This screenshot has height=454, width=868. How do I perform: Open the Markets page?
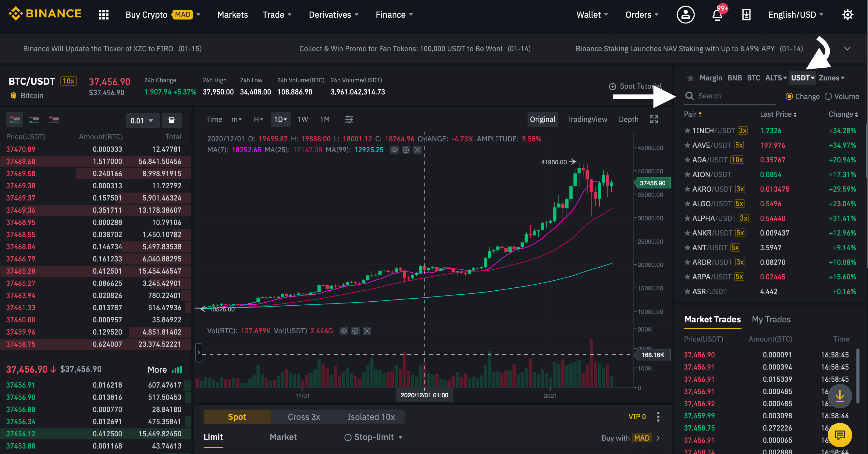[x=233, y=15]
